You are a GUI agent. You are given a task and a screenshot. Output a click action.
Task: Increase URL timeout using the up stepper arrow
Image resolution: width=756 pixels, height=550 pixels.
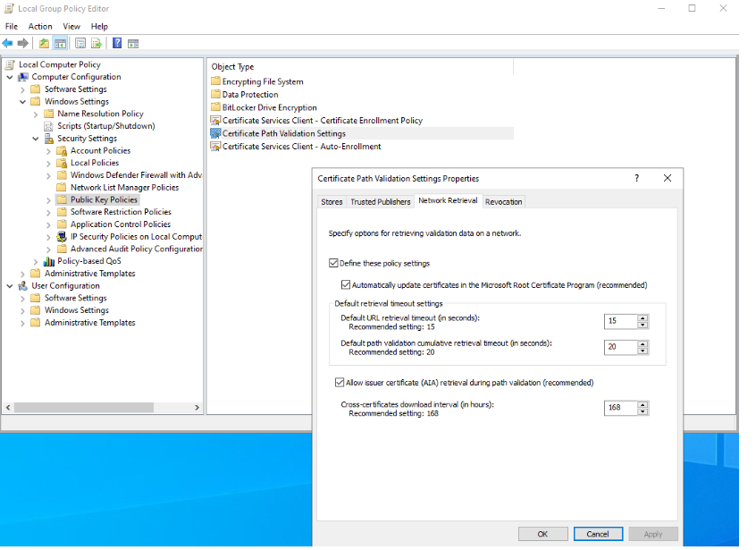[x=642, y=318]
